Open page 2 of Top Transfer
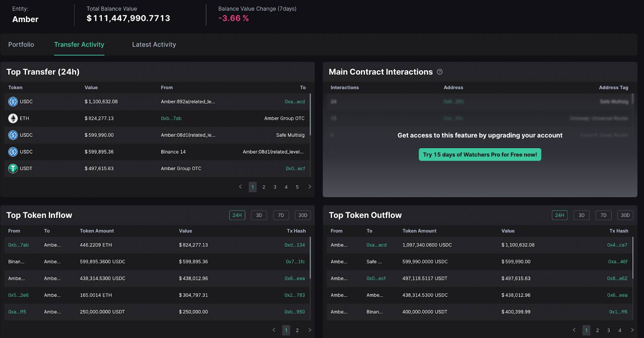 point(264,187)
